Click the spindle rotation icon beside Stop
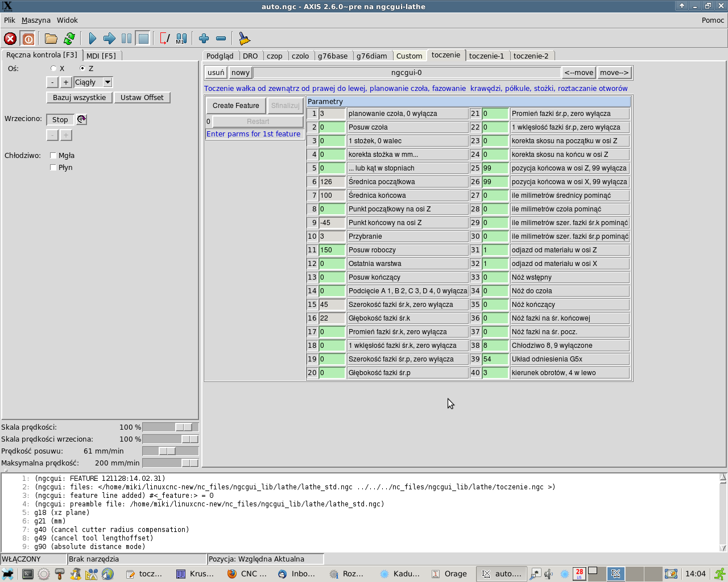Image resolution: width=728 pixels, height=582 pixels. click(x=81, y=119)
